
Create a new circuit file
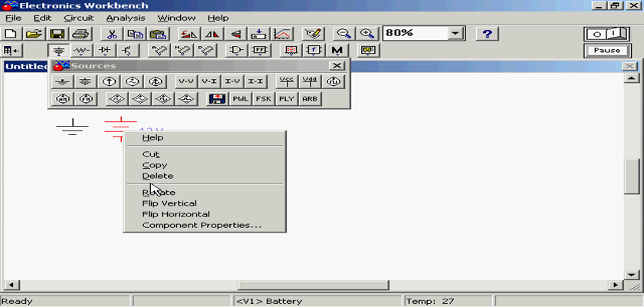[11, 33]
